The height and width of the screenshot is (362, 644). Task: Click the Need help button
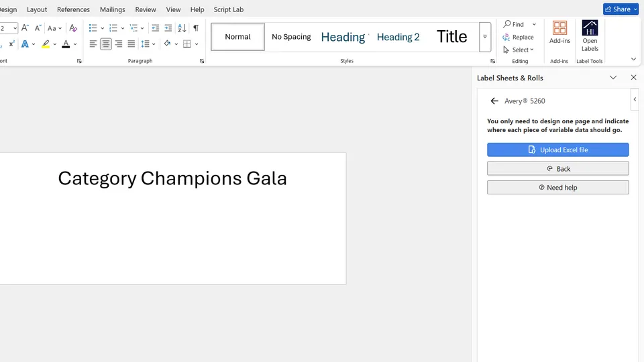[x=557, y=188]
